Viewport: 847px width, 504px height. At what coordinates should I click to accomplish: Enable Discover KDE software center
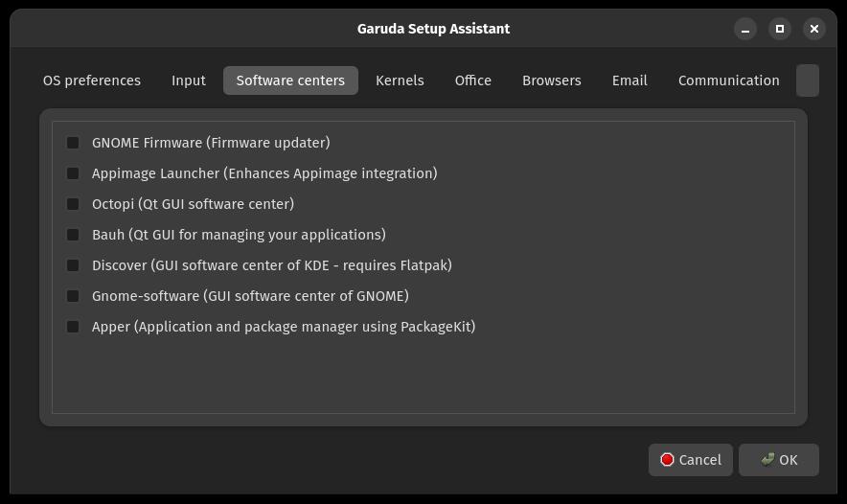(x=73, y=265)
